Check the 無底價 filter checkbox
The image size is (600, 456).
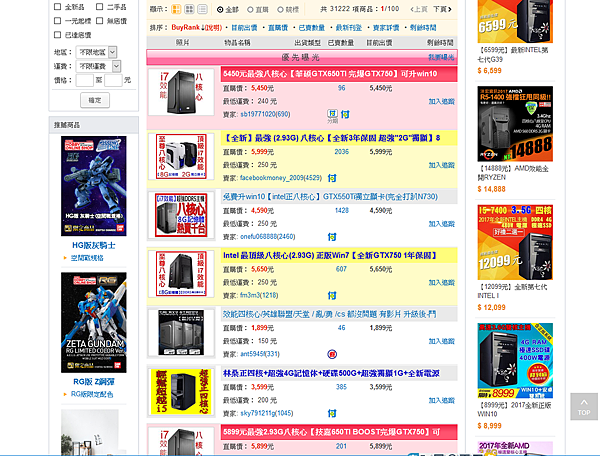[x=99, y=20]
